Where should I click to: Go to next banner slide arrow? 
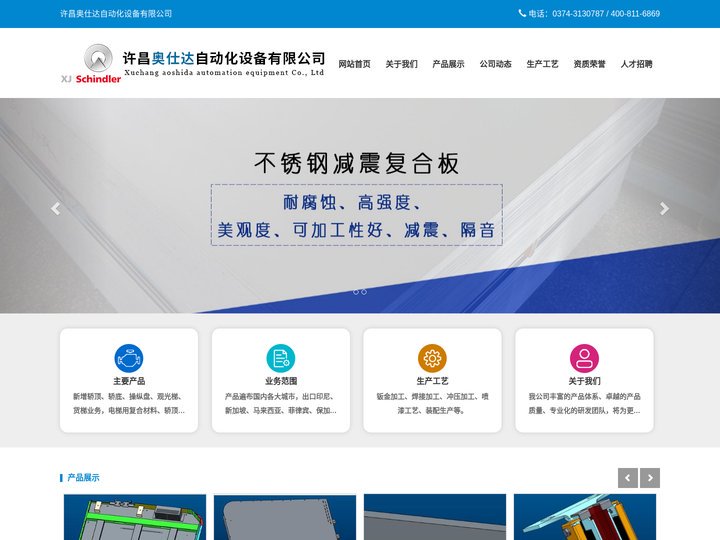pyautogui.click(x=664, y=208)
